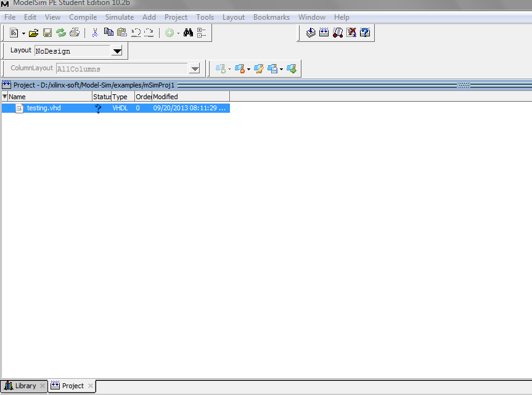This screenshot has width=532, height=395.
Task: Click the blue icon with green arrow
Action: tap(292, 69)
